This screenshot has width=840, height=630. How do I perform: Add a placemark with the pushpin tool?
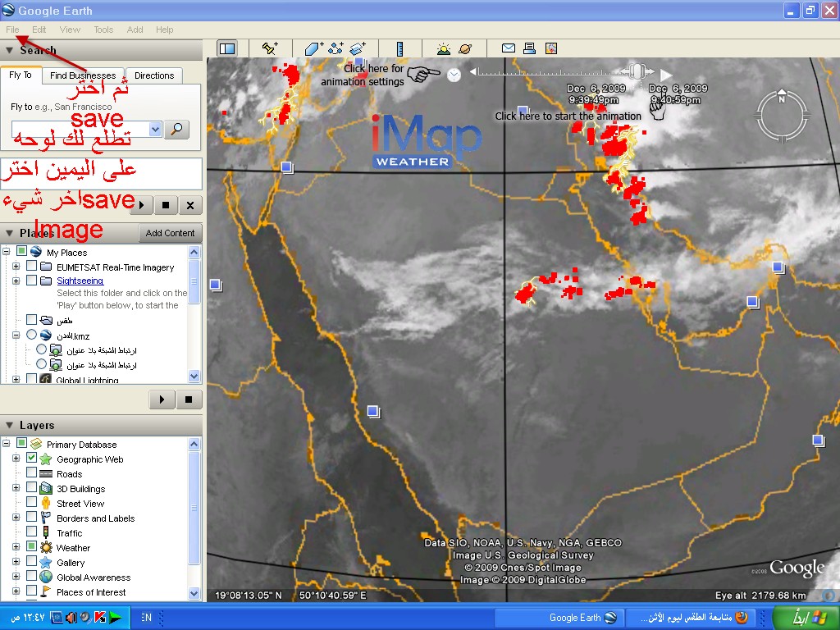[269, 48]
